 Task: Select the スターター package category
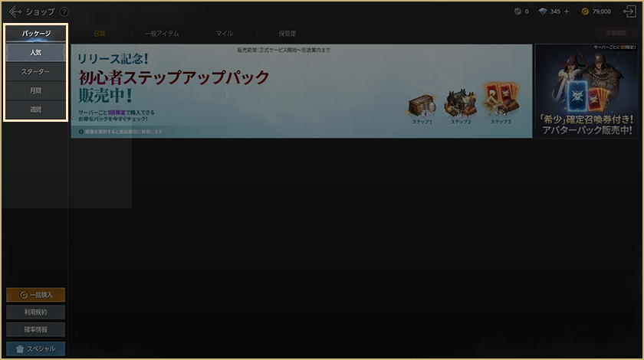coord(35,72)
